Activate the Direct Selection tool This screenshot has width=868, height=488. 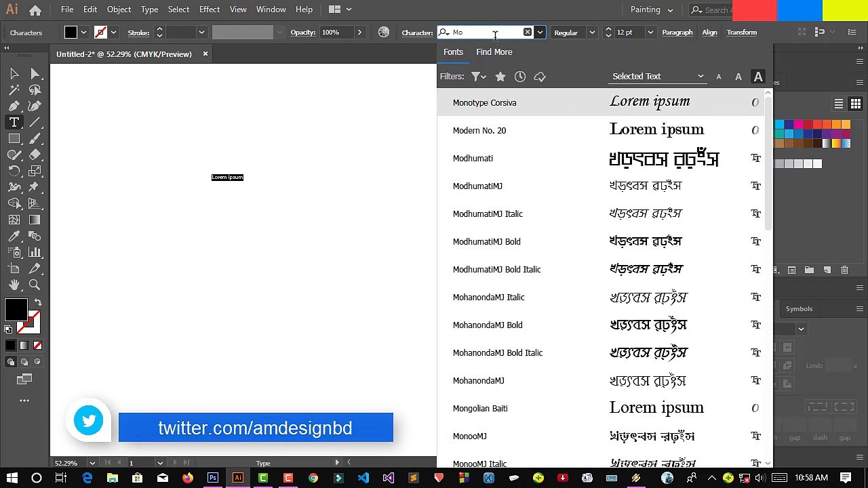(35, 73)
